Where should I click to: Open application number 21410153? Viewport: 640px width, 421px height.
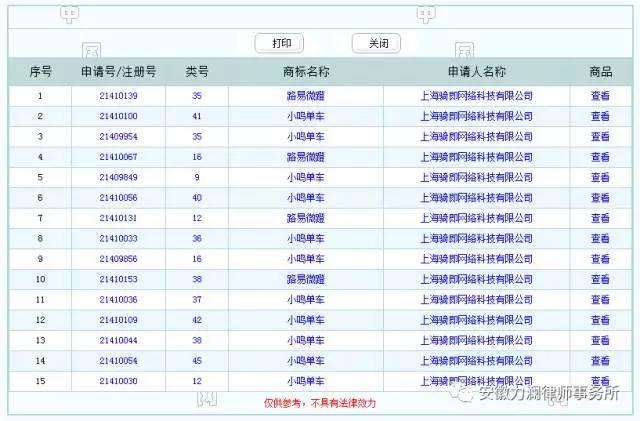click(118, 279)
